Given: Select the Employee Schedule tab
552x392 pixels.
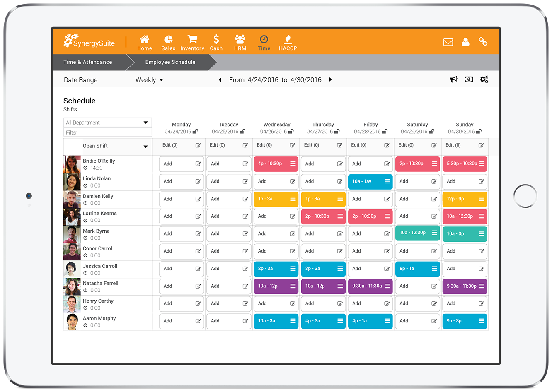Looking at the screenshot, I should [x=170, y=62].
